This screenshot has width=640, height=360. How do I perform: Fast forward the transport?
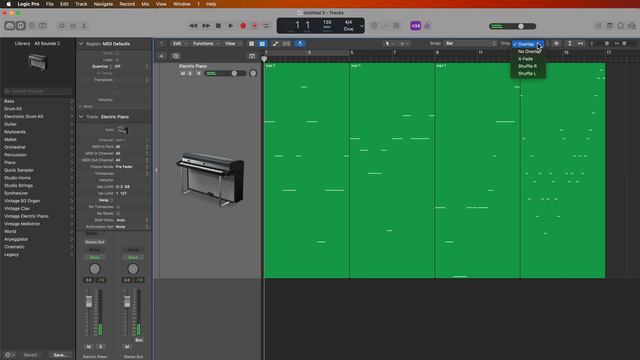[206, 26]
